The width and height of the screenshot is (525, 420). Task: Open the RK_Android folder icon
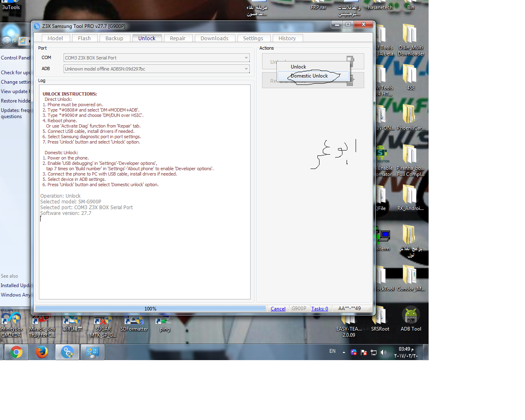pos(410,198)
